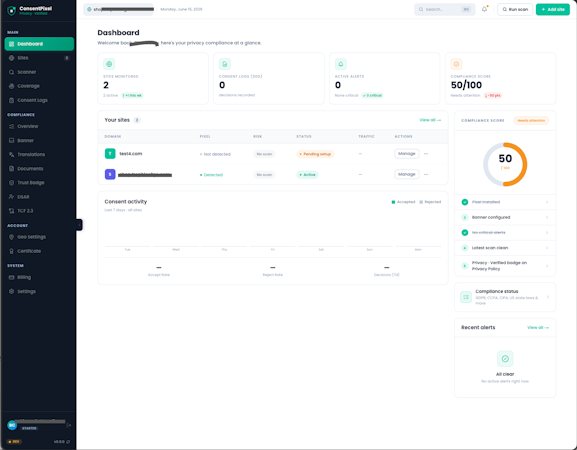The image size is (577, 450).
Task: Open the Banner configured checklist item
Action: tap(505, 217)
